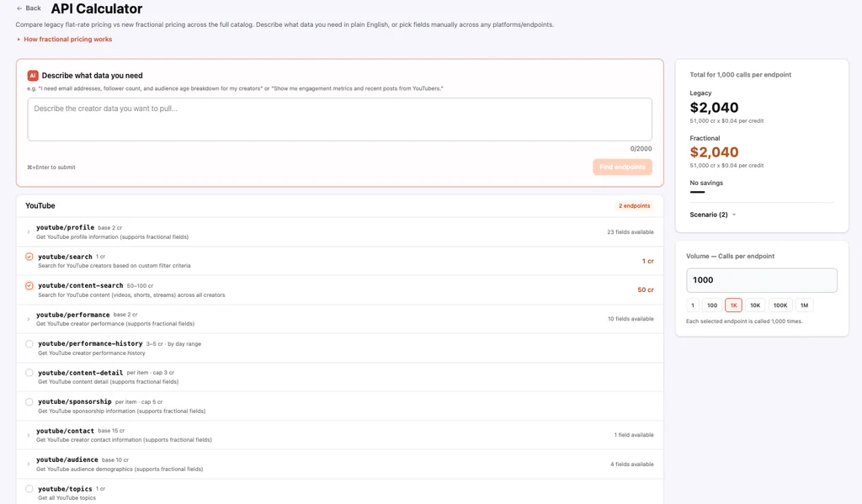
Task: Set volume preset to 100
Action: [712, 305]
